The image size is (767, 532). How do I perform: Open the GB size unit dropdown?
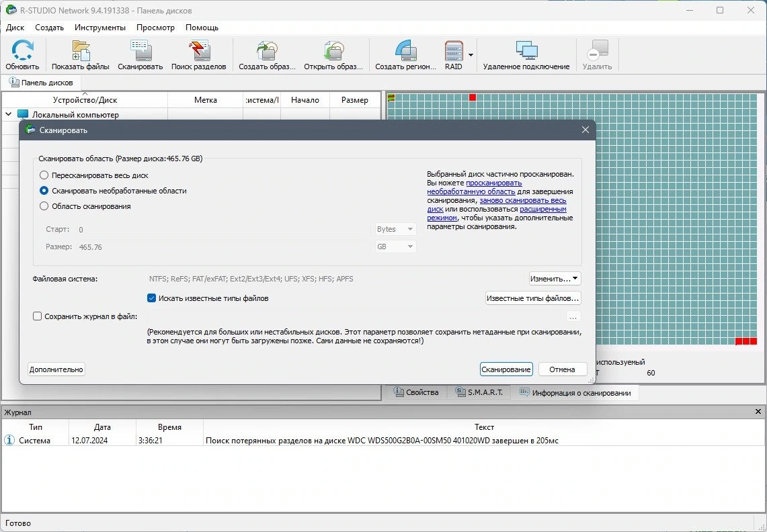395,247
